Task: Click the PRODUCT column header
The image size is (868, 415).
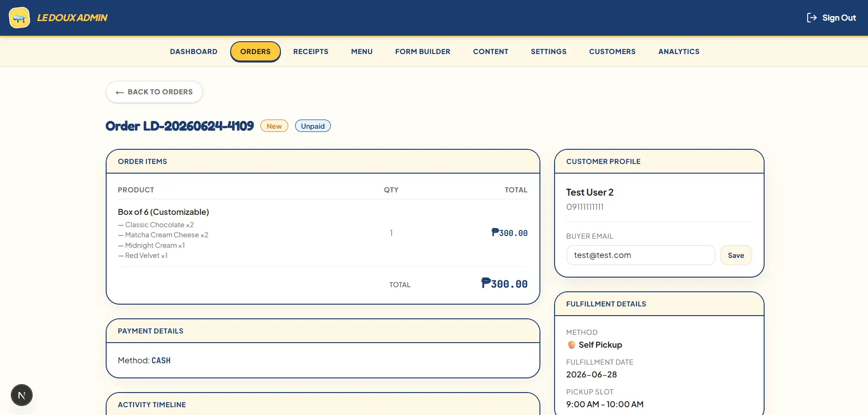Action: point(136,190)
